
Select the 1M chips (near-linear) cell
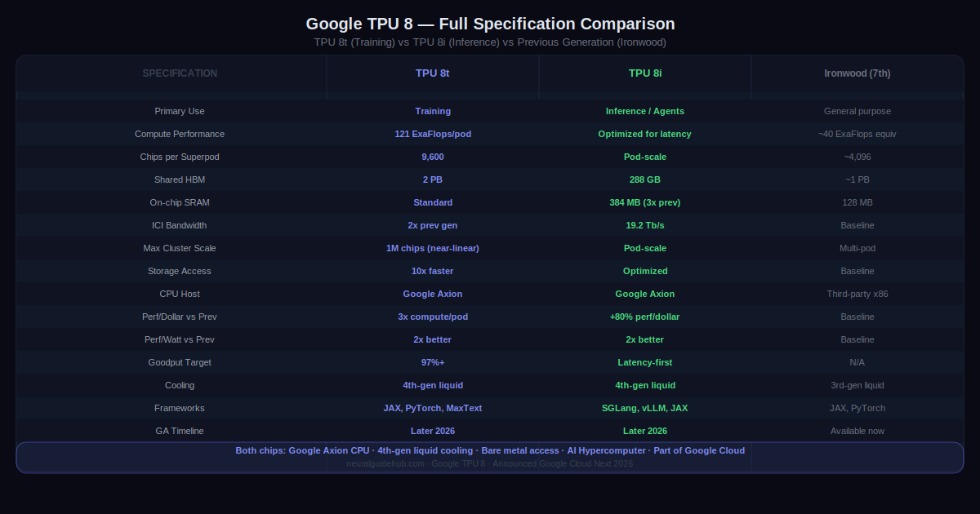click(432, 248)
